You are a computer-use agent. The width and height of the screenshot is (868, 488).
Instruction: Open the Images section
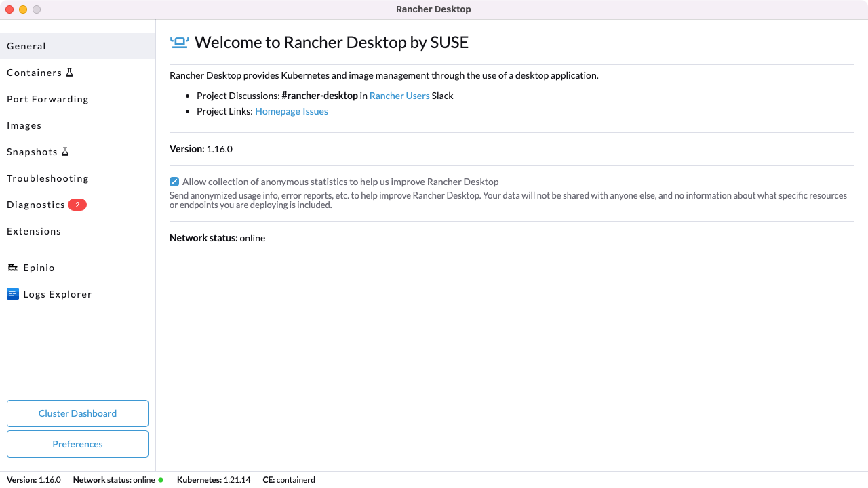tap(24, 125)
